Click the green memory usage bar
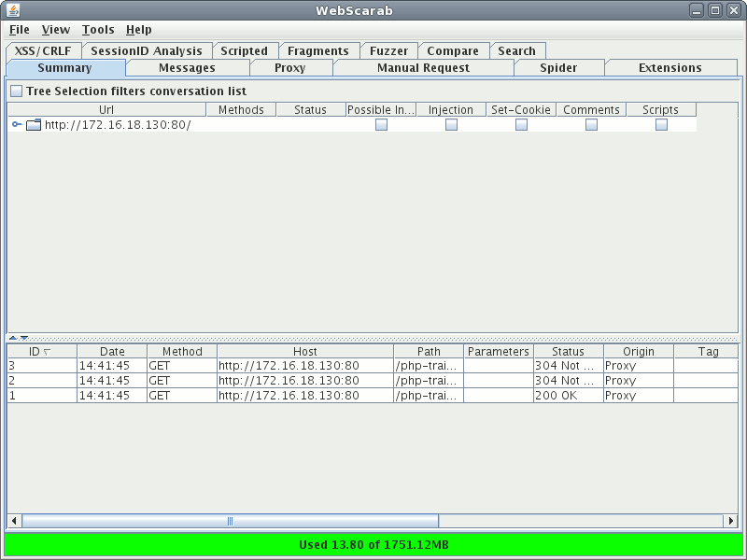Screen dimensions: 747x560 point(373,544)
